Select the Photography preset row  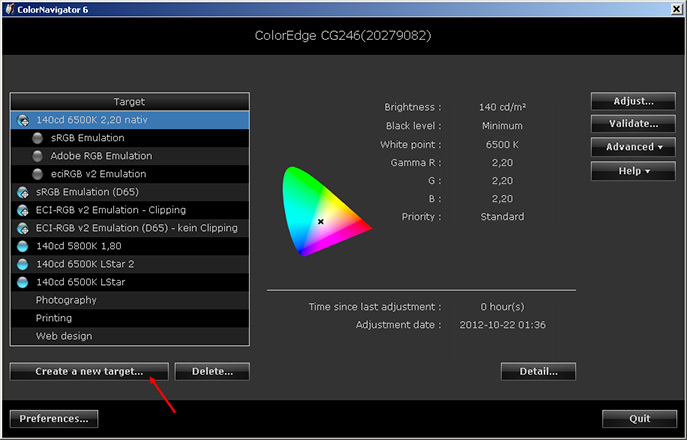coord(130,300)
